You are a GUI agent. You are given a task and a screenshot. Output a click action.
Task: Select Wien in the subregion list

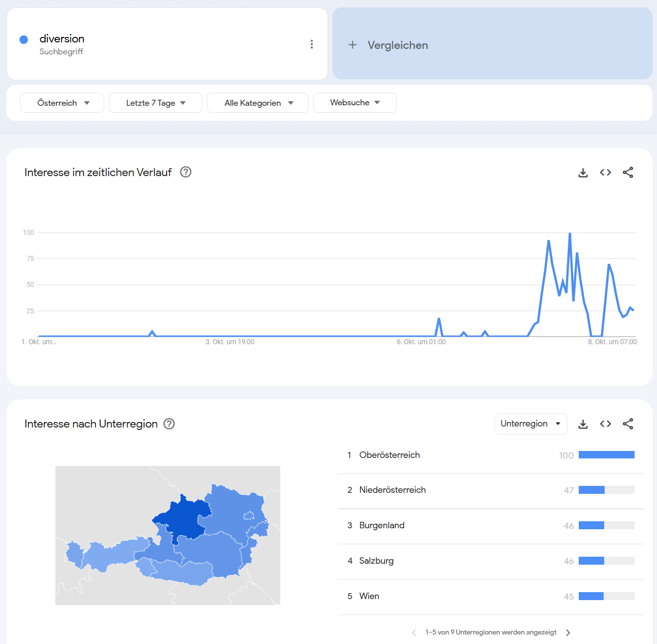pyautogui.click(x=369, y=596)
